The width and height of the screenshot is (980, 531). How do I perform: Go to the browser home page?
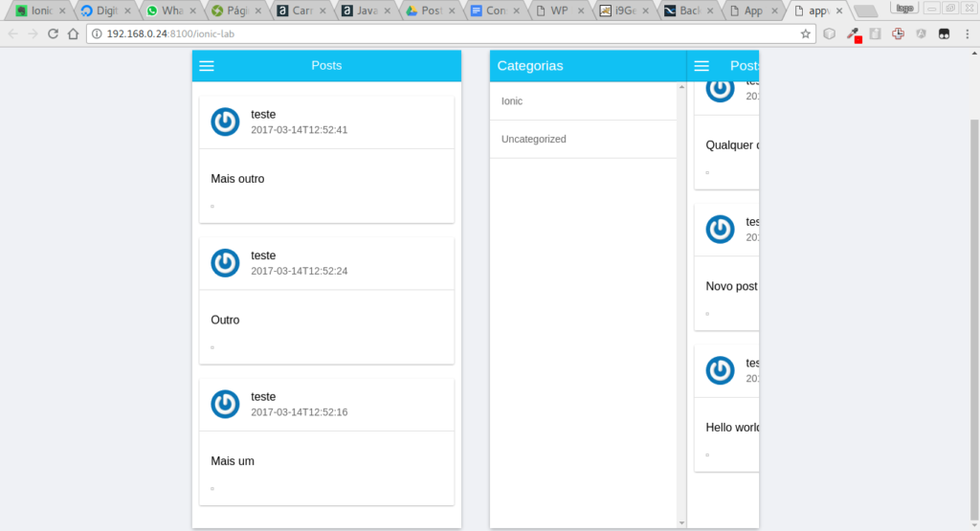73,33
